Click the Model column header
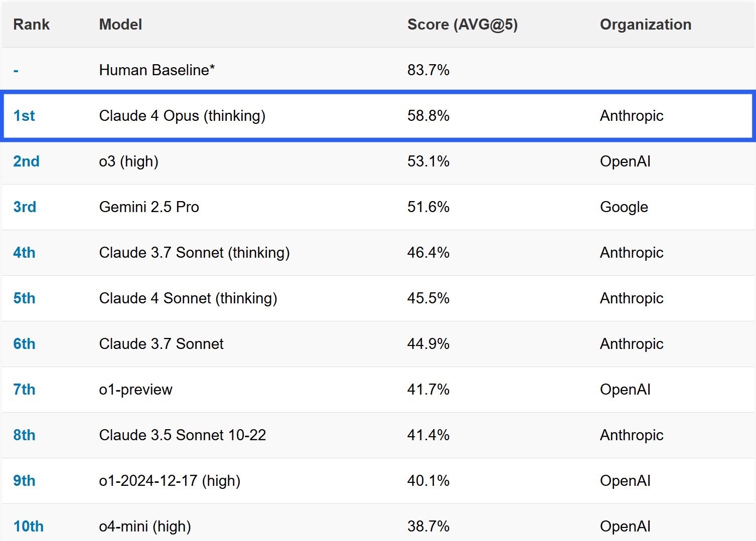 (x=120, y=25)
